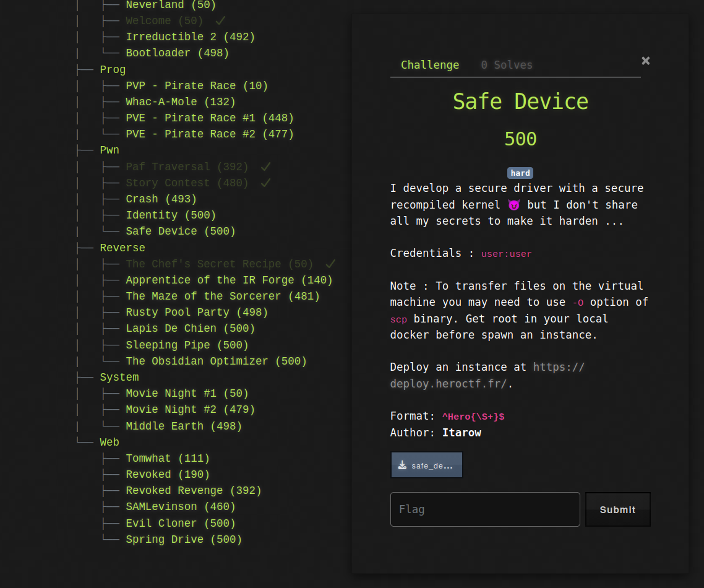
Task: Close the Safe Device challenge modal
Action: (645, 61)
